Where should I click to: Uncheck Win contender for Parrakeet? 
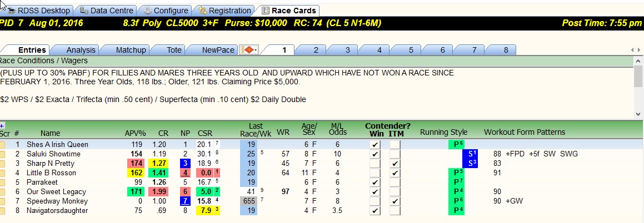[x=375, y=183]
